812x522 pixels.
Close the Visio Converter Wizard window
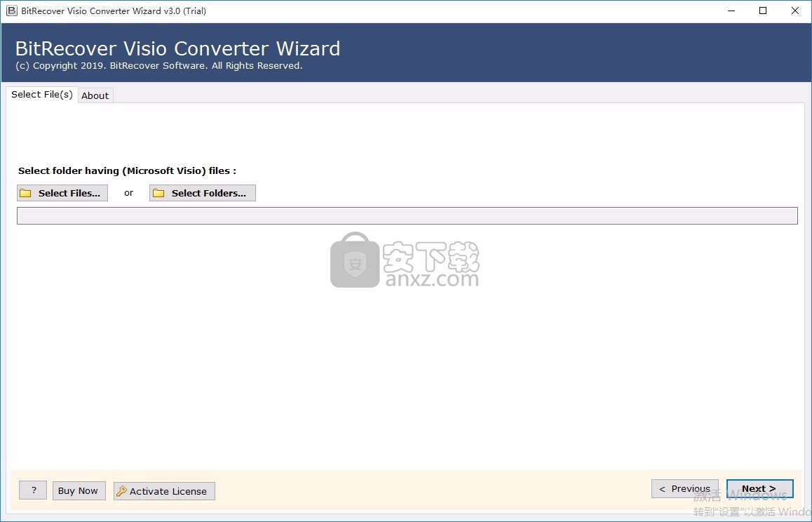[x=795, y=11]
